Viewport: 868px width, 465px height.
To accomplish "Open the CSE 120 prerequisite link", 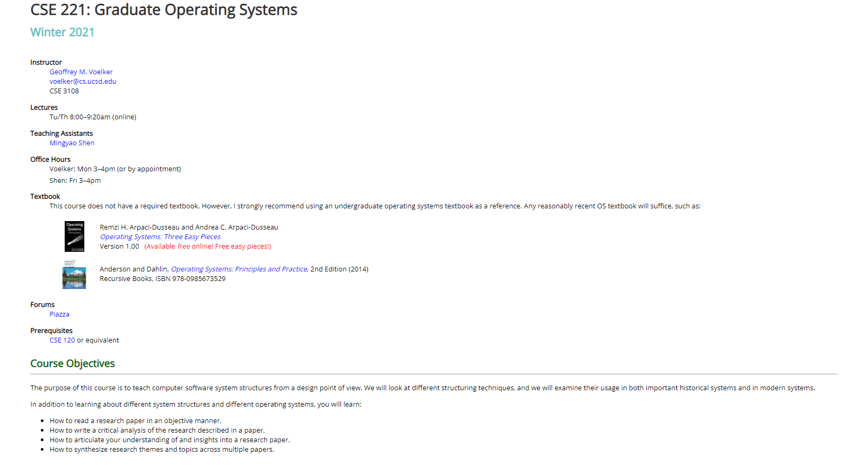I will pyautogui.click(x=63, y=340).
